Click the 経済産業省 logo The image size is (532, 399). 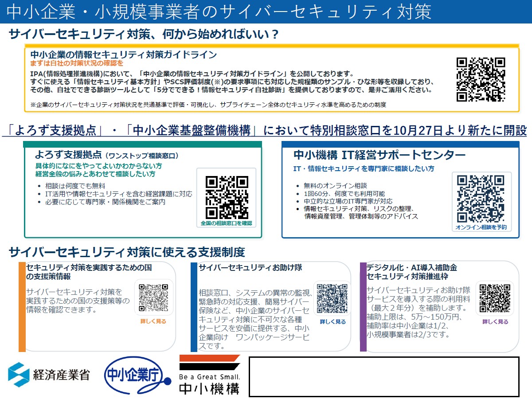click(49, 375)
